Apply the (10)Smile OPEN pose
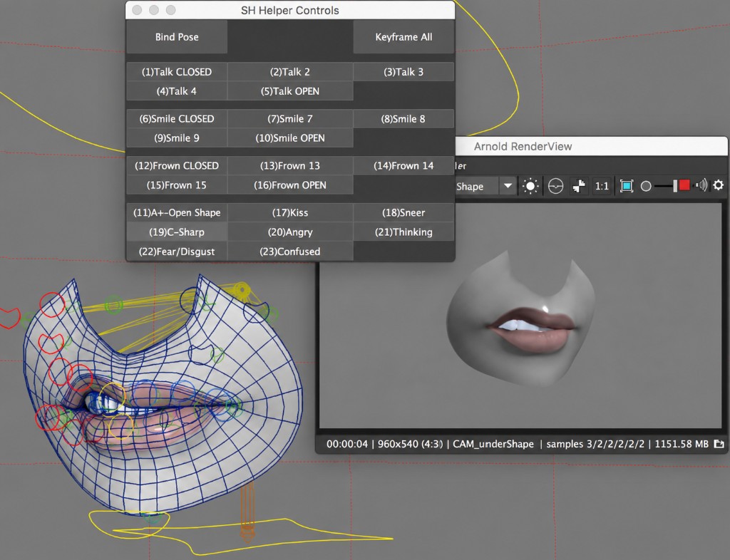 [290, 138]
